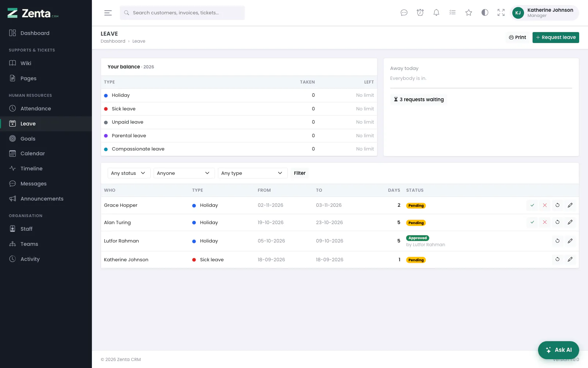The image size is (588, 368).
Task: Click the favorites star icon
Action: click(x=469, y=13)
